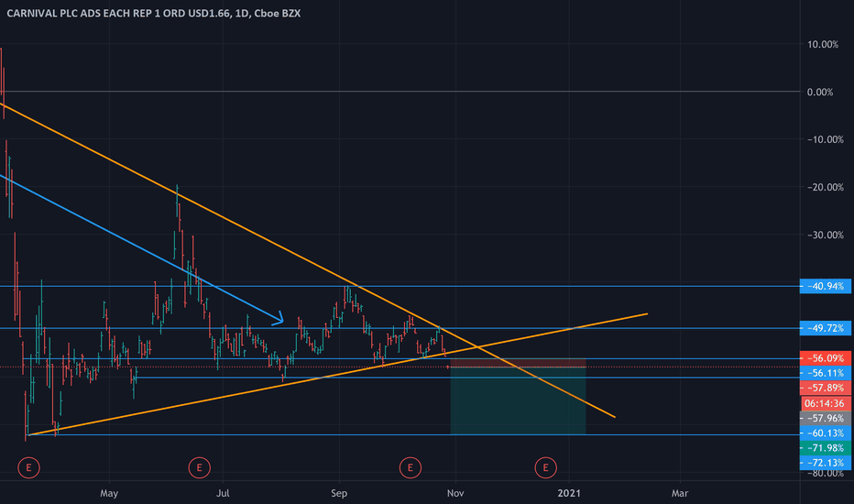This screenshot has width=854, height=504.
Task: Select the Nov date on time axis
Action: tap(455, 493)
